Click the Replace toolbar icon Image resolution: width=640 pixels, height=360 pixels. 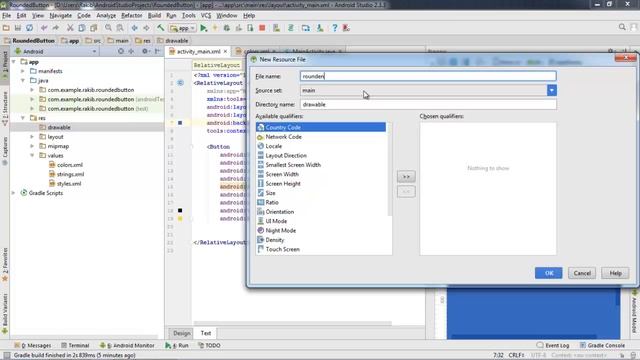click(120, 28)
